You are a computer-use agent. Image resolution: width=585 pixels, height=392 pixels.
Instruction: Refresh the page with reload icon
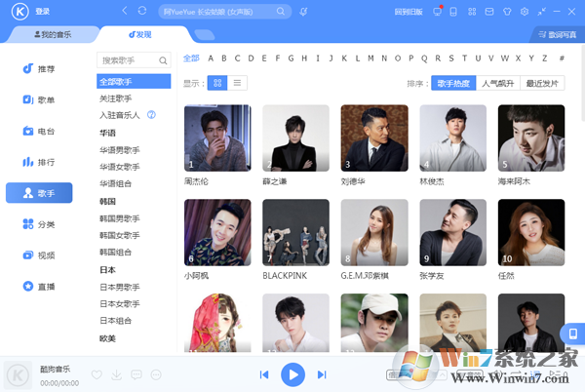142,11
